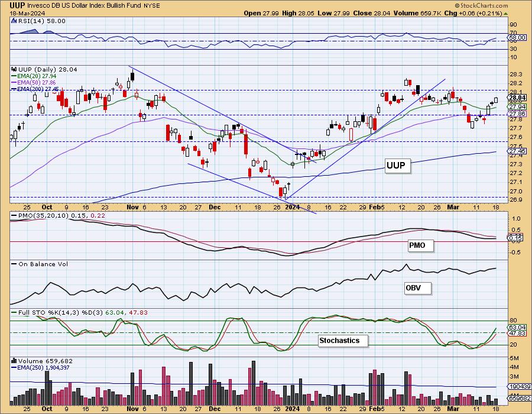Click the 28.04 price tag on the right axis
Viewport: 532px width, 414px height.
point(517,98)
